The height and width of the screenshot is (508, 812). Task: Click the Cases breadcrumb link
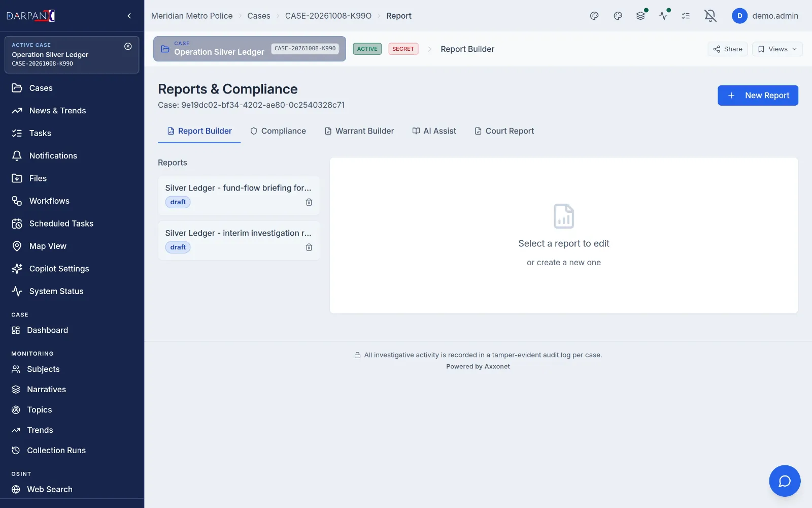[259, 16]
